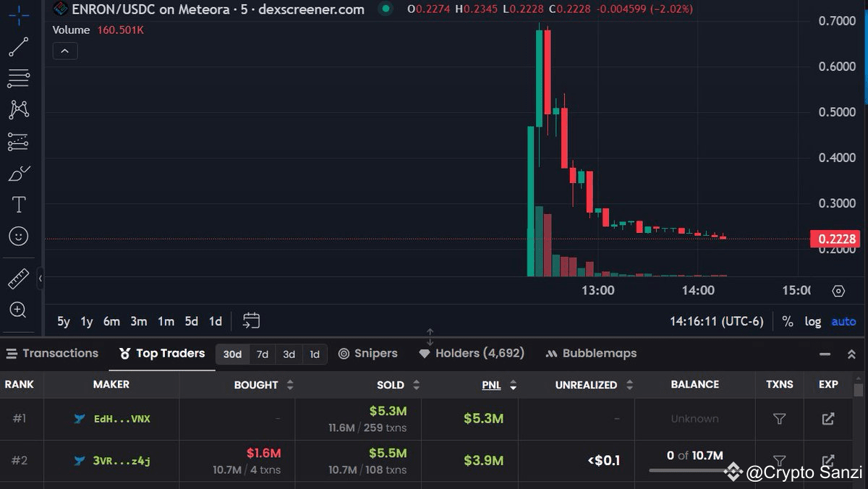This screenshot has width=868, height=489.
Task: Set chart range to 5y
Action: click(64, 321)
